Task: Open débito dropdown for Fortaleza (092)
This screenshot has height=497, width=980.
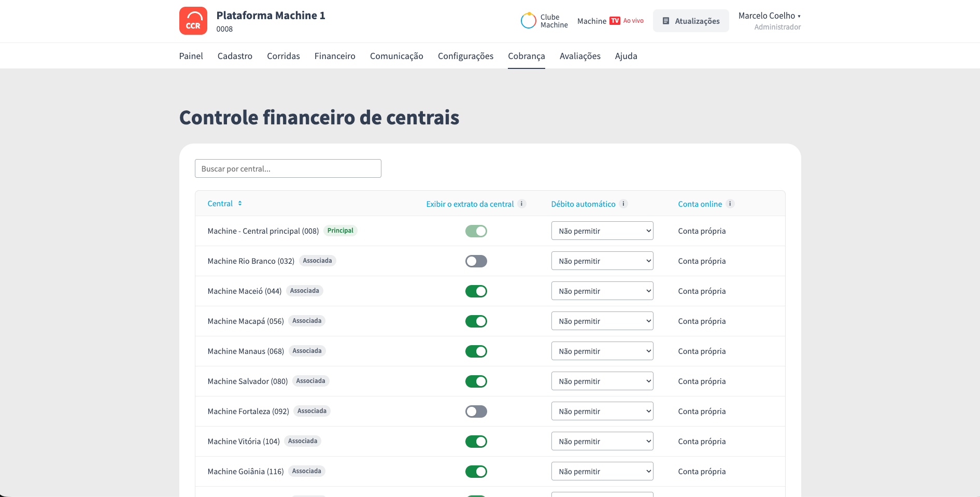Action: pyautogui.click(x=602, y=411)
